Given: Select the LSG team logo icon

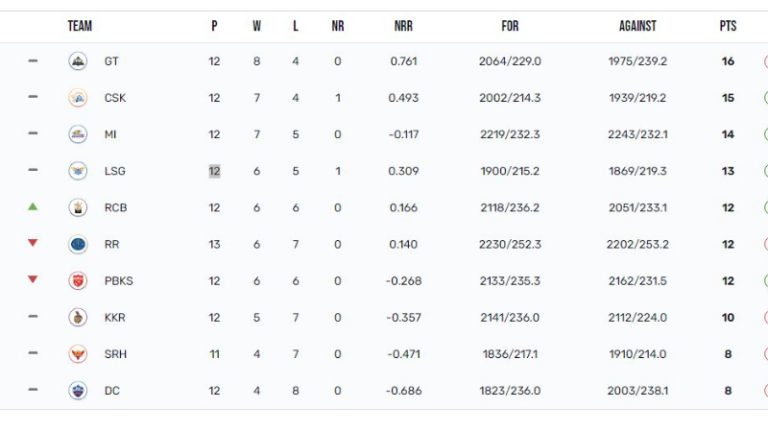Looking at the screenshot, I should (78, 171).
